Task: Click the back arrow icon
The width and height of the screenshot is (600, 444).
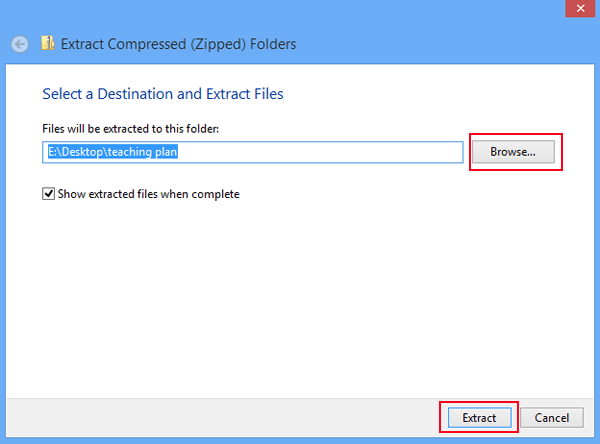Action: [x=20, y=44]
